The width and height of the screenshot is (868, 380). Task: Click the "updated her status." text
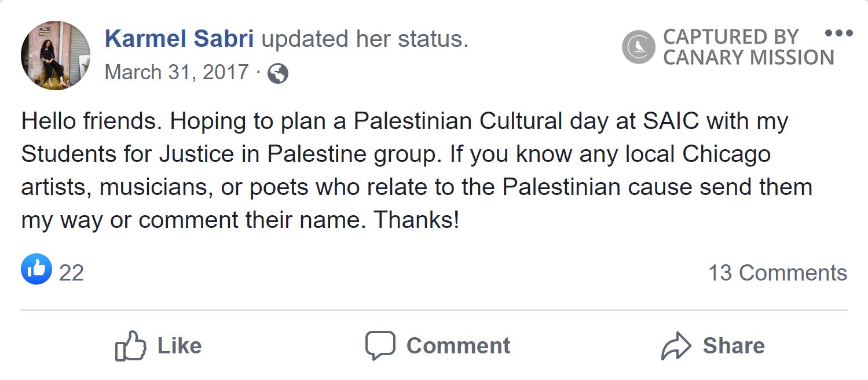tap(364, 39)
